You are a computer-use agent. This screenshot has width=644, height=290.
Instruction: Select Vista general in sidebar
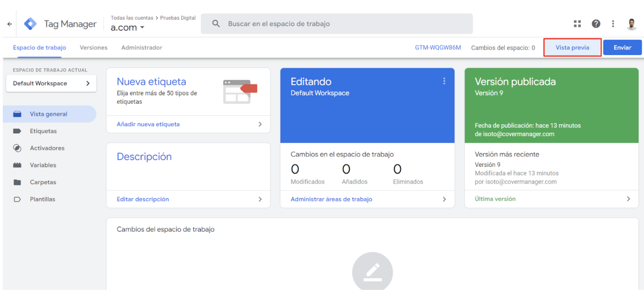point(50,114)
